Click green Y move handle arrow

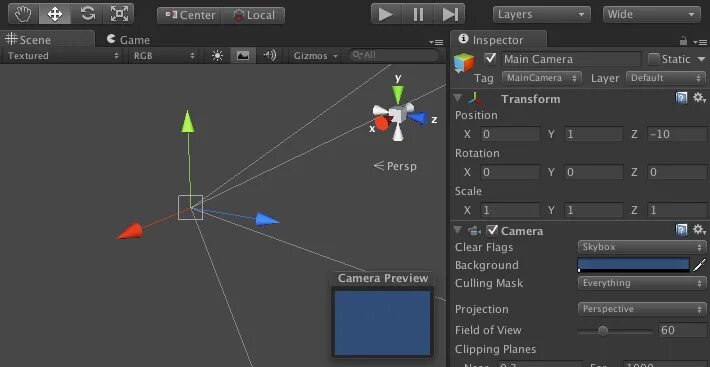pyautogui.click(x=188, y=121)
